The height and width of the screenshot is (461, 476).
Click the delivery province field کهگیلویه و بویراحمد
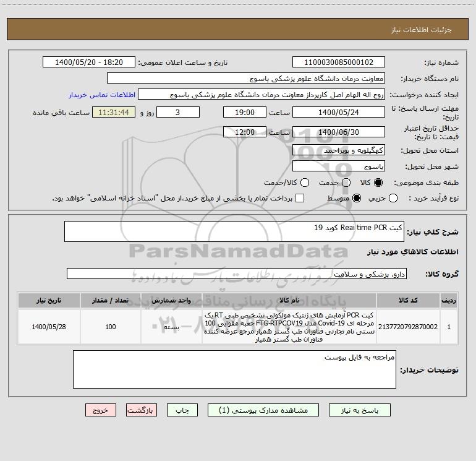[339, 150]
